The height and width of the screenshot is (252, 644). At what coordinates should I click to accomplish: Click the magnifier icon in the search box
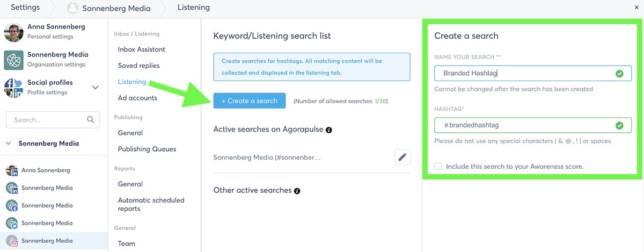pyautogui.click(x=90, y=120)
